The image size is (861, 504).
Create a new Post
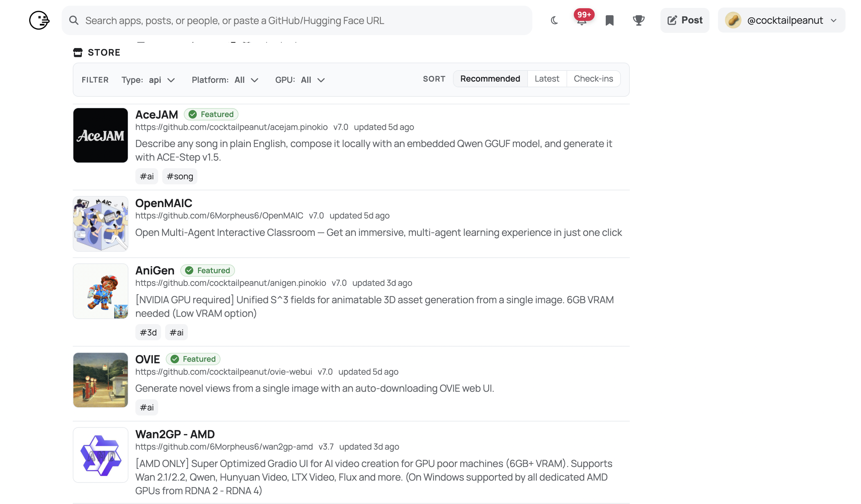(684, 20)
